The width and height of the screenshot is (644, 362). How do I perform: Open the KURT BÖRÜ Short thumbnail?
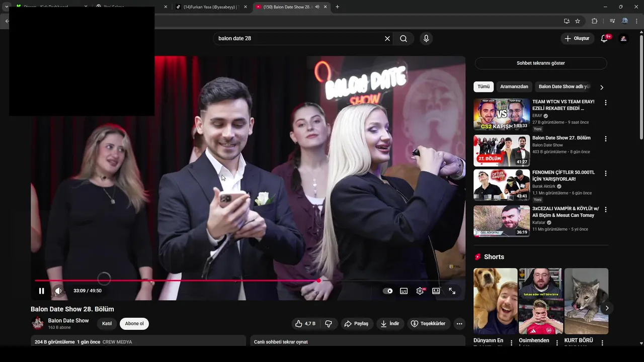[586, 301]
